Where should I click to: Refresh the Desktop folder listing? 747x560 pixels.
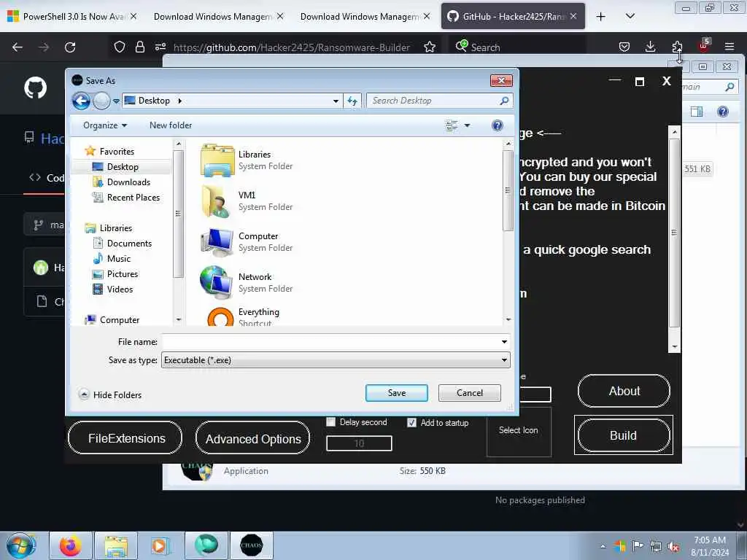[352, 101]
